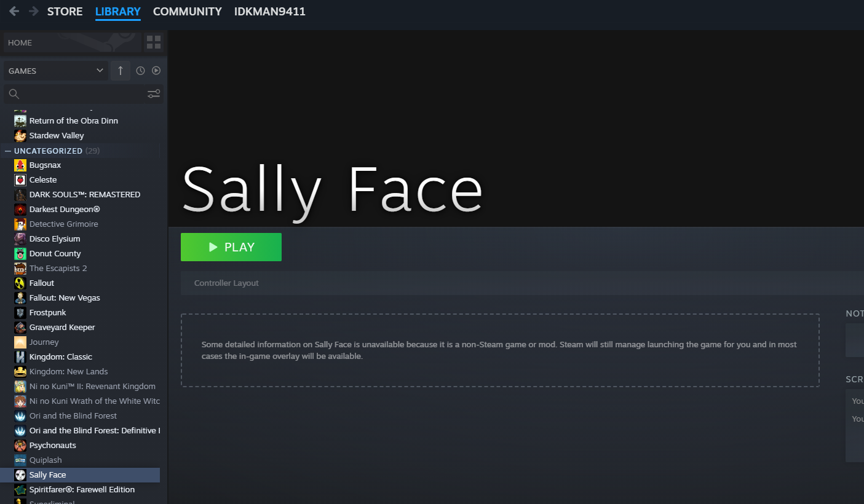Go back with the back arrow
This screenshot has width=864, height=504.
click(x=14, y=12)
